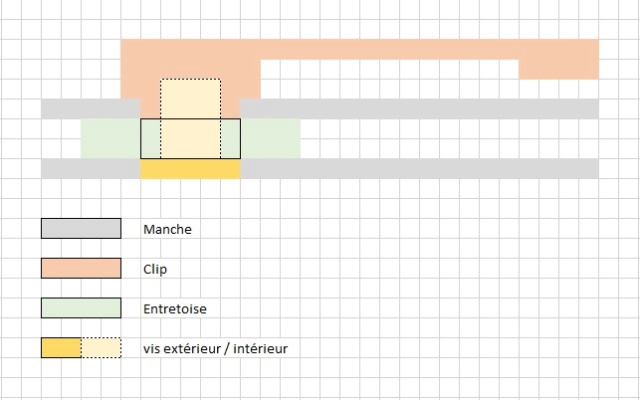Click the white gap under the clip arm
Viewport: 640px width, 400px height.
tap(389, 79)
